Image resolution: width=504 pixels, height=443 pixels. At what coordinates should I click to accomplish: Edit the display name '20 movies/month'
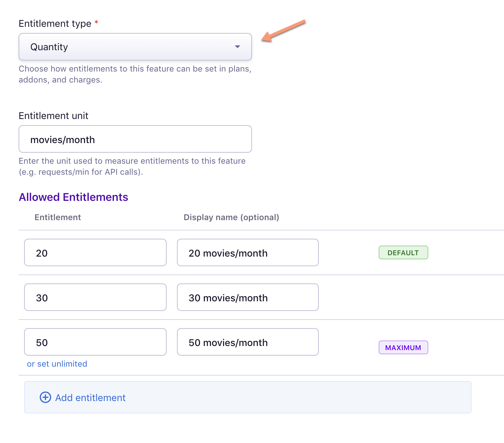(x=248, y=252)
